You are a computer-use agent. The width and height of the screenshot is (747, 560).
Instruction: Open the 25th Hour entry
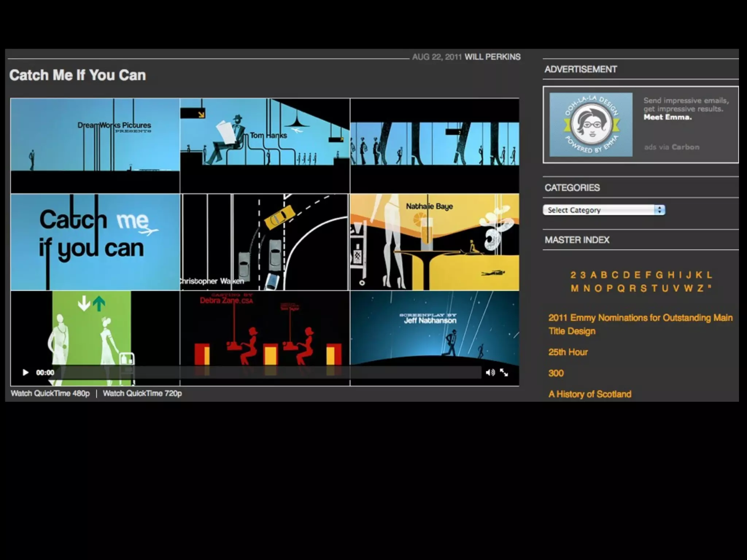(568, 352)
